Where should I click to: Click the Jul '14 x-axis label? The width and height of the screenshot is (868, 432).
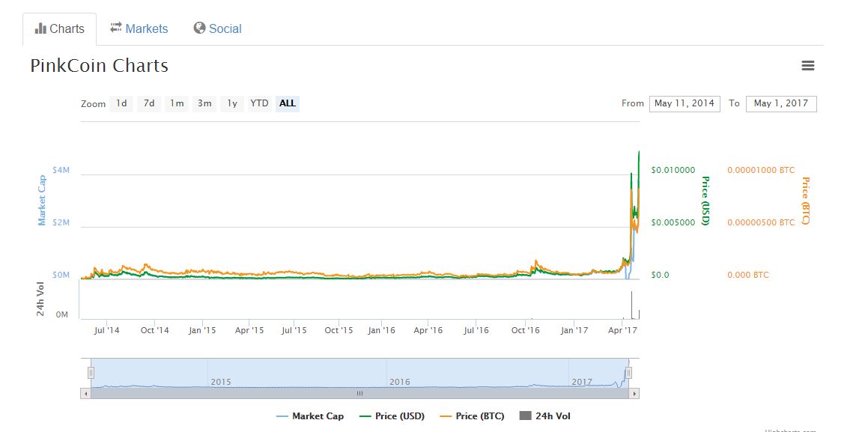(x=107, y=331)
